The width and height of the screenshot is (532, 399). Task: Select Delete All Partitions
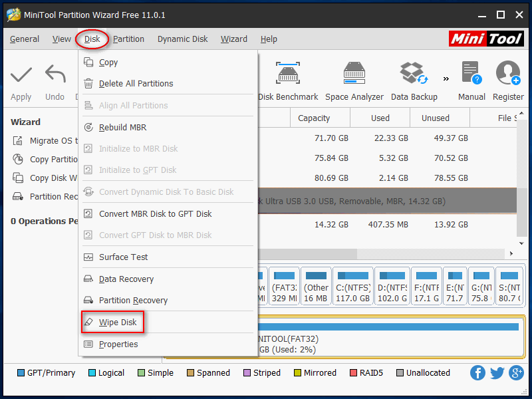point(168,84)
